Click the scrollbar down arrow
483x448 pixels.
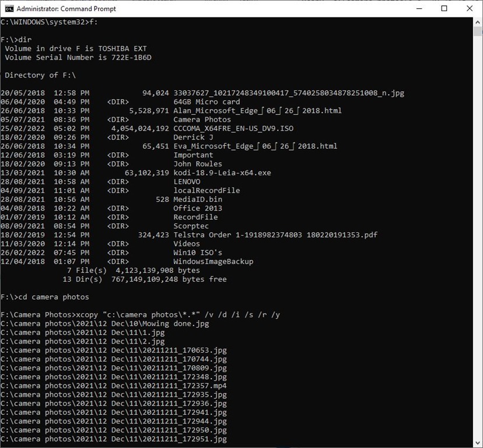point(478,443)
